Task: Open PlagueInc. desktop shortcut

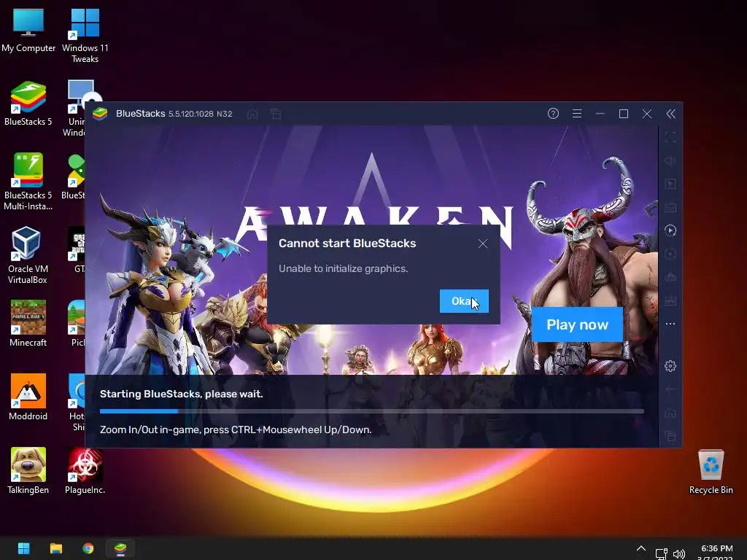Action: pos(85,471)
